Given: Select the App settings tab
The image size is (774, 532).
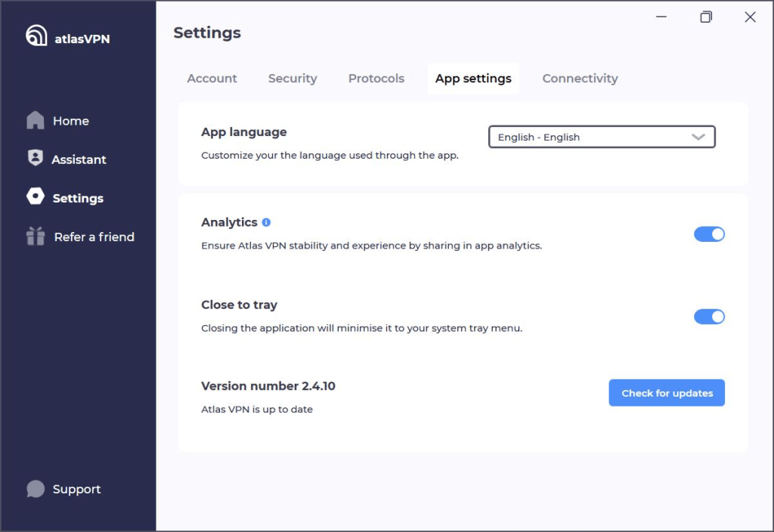Looking at the screenshot, I should 473,79.
